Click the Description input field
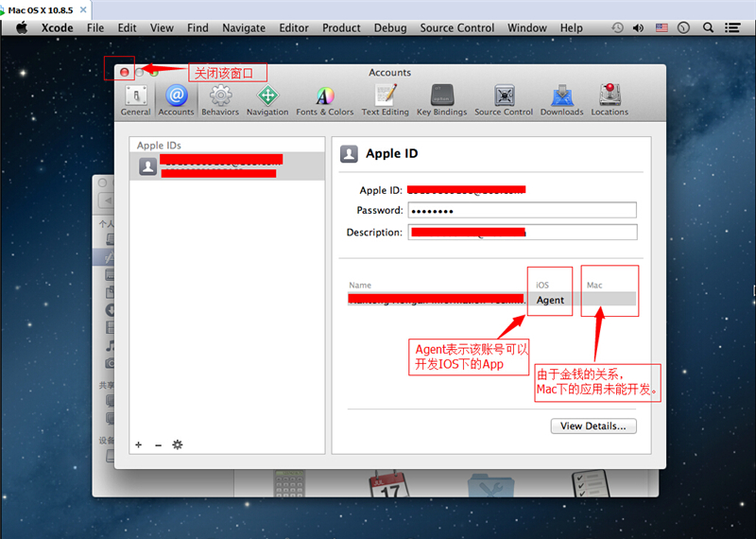 tap(523, 232)
